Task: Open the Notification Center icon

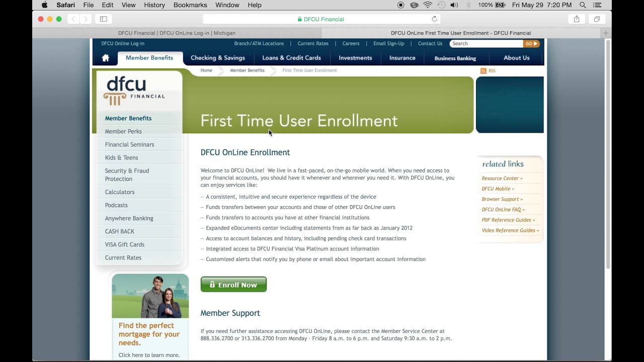Action: (597, 5)
